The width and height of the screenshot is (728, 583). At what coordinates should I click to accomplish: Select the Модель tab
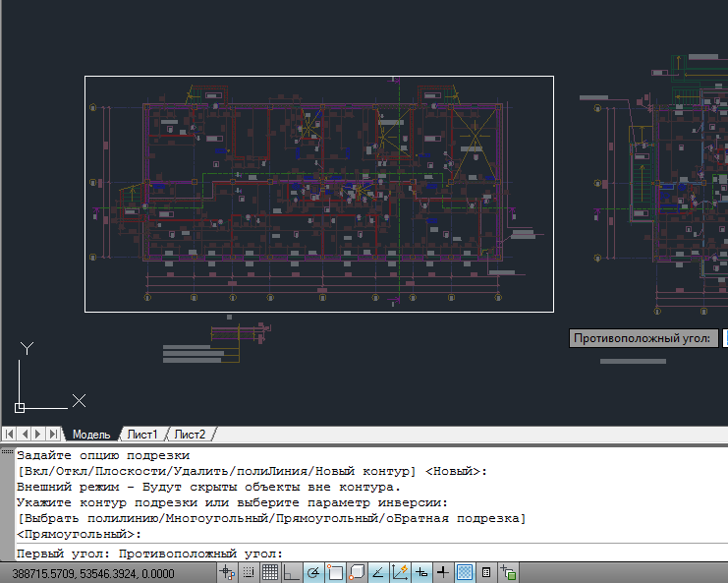click(91, 435)
